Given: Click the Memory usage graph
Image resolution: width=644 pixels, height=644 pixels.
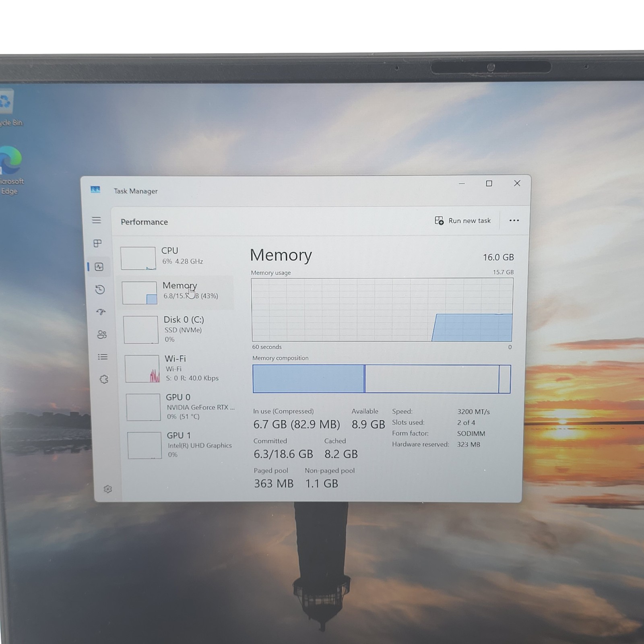Looking at the screenshot, I should tap(382, 310).
